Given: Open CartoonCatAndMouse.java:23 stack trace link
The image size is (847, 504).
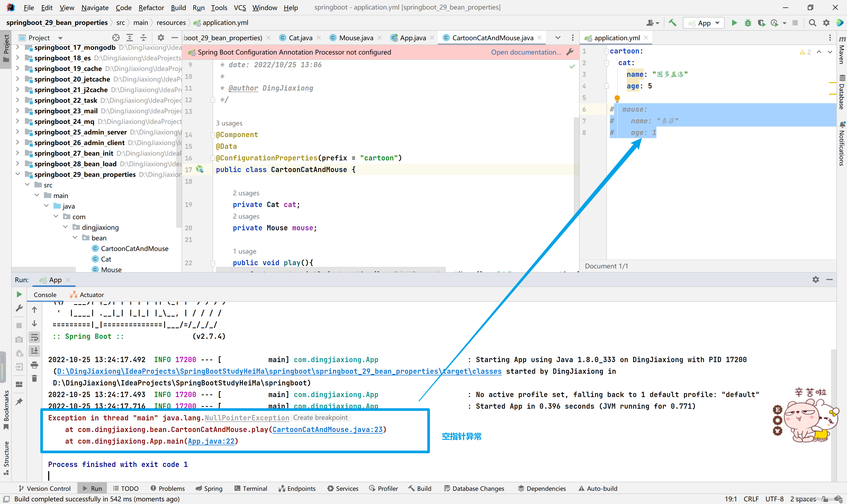Looking at the screenshot, I should pyautogui.click(x=327, y=429).
